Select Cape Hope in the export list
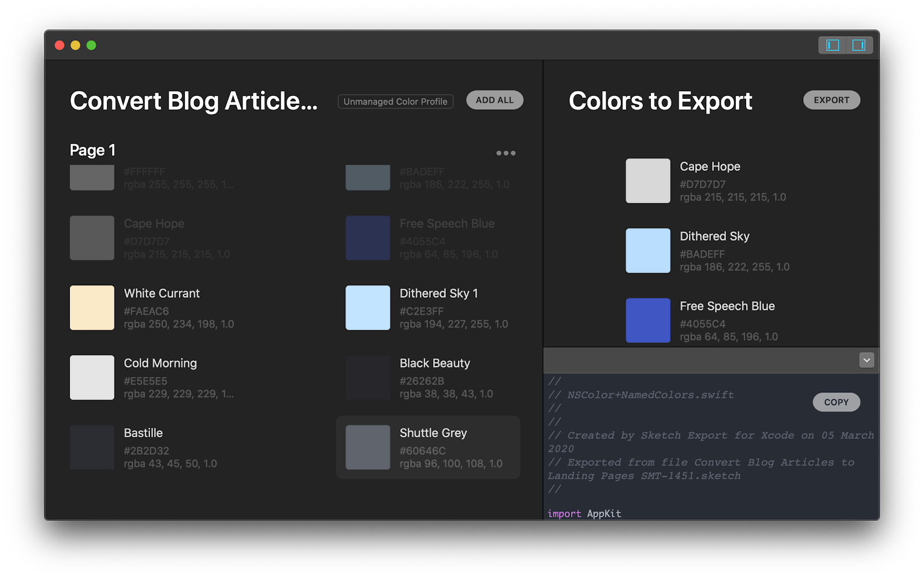 pos(647,181)
